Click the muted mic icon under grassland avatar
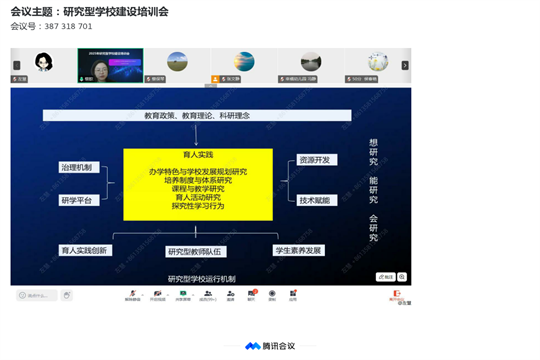540x360 pixels. coord(148,79)
